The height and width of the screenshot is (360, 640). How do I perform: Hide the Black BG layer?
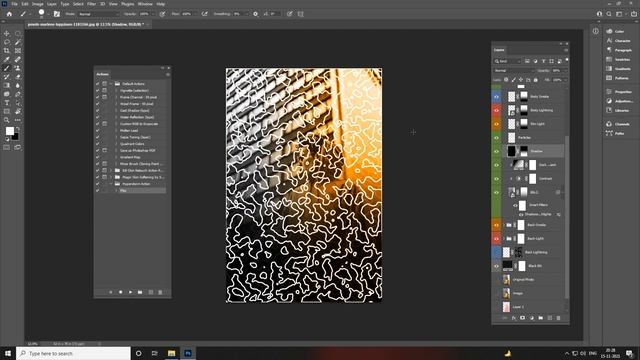[496, 266]
